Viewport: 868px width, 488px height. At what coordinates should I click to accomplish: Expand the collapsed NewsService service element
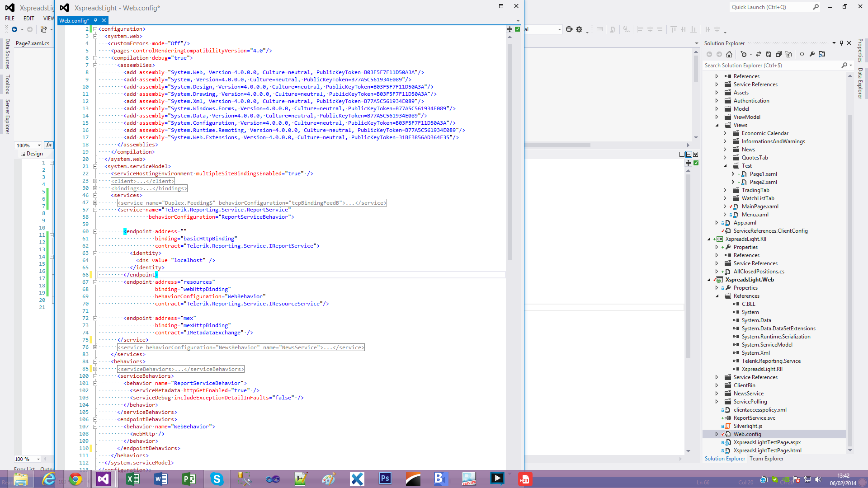[95, 347]
